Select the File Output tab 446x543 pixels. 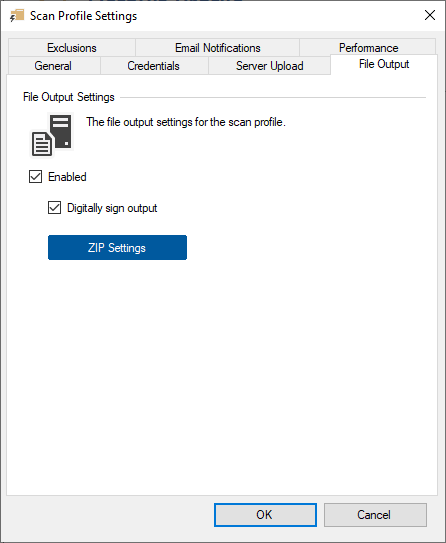point(384,64)
